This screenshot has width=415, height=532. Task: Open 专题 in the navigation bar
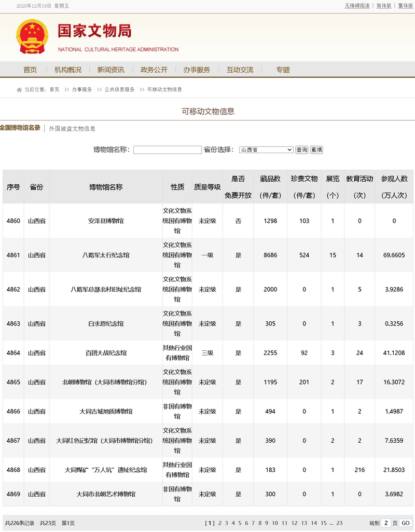coord(283,70)
